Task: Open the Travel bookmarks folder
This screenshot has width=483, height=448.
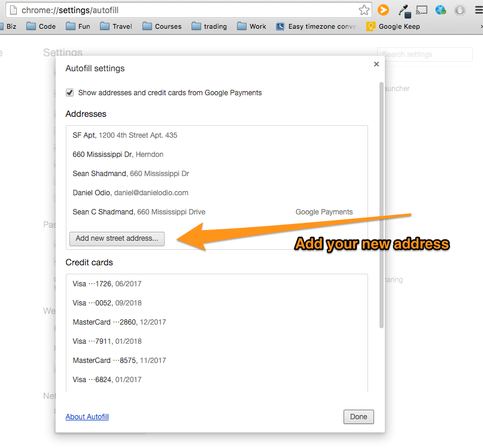Action: tap(116, 26)
